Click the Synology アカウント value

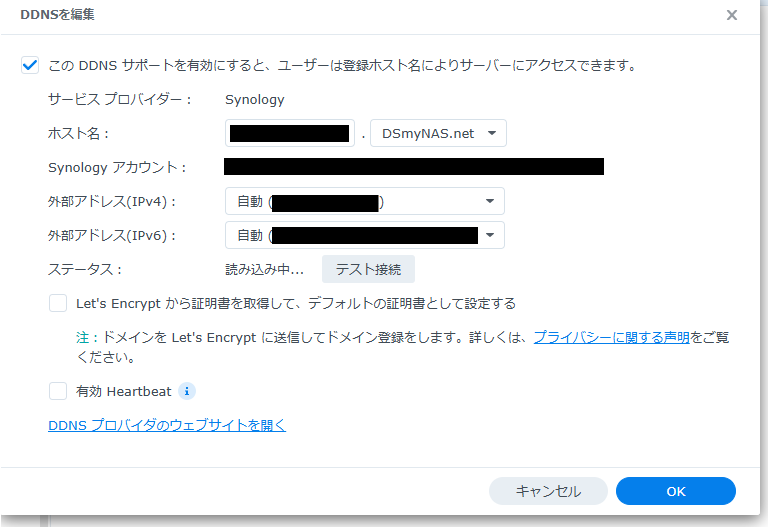tap(413, 167)
